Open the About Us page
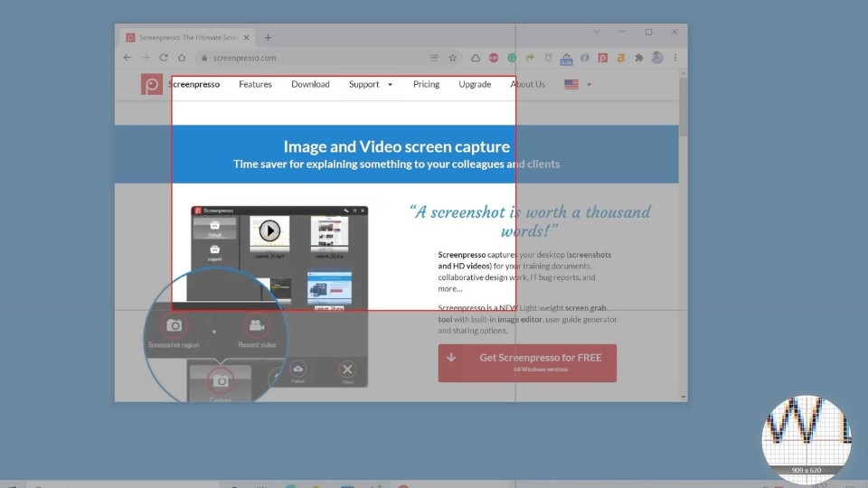The image size is (868, 488). [x=527, y=84]
